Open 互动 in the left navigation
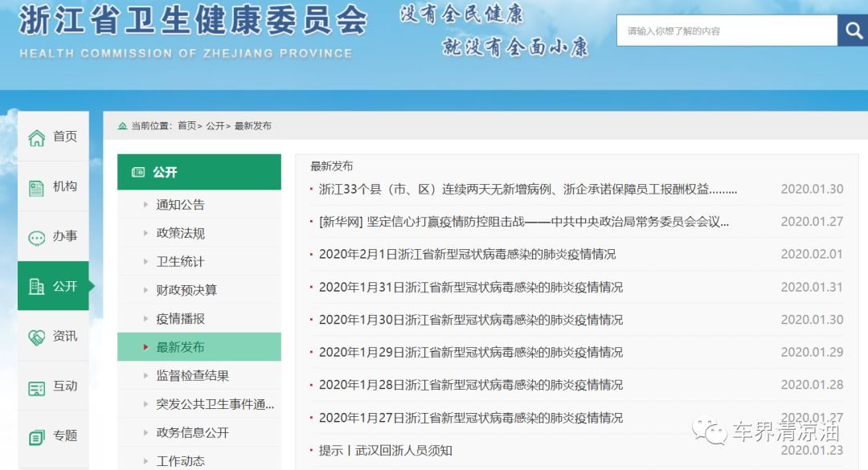 pos(53,386)
